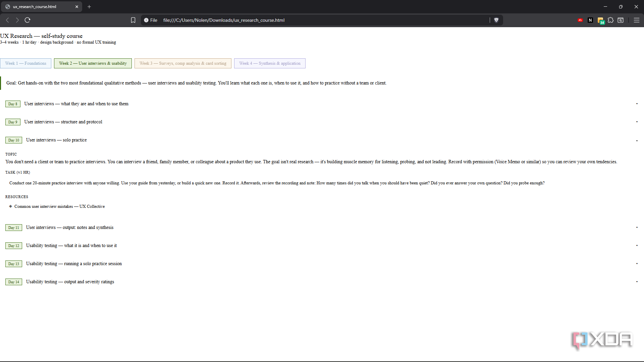The width and height of the screenshot is (644, 362).
Task: Open a new tab with the plus button
Action: 89,7
